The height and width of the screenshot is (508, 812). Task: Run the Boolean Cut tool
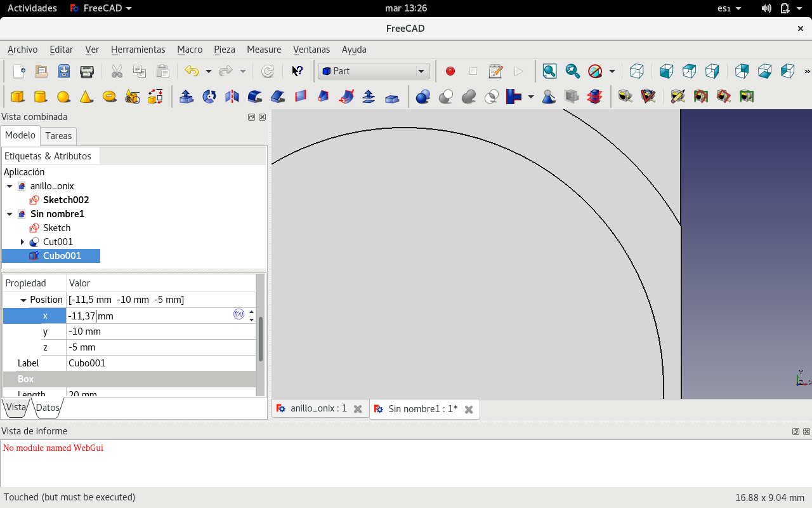[x=446, y=97]
